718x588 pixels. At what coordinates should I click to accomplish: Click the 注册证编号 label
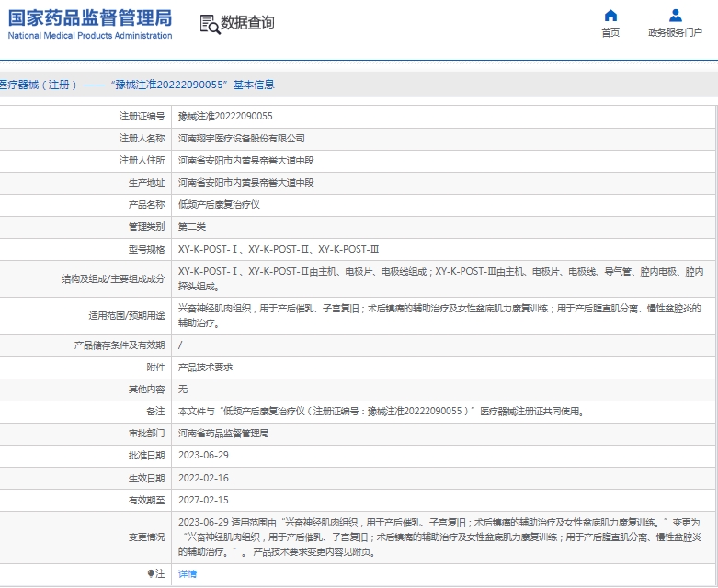point(142,117)
